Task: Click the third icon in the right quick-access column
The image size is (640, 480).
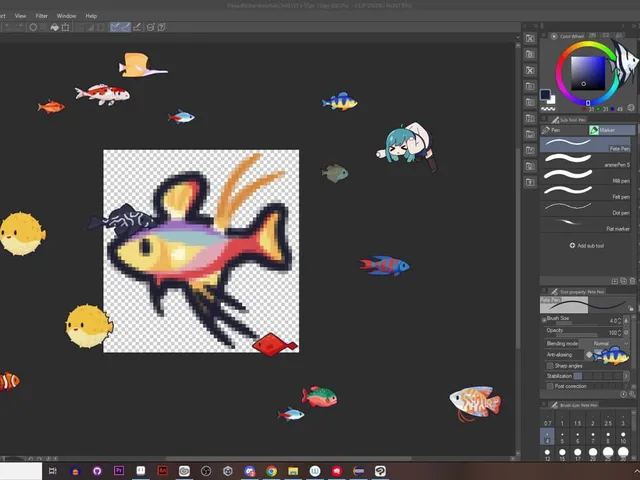Action: [x=530, y=70]
